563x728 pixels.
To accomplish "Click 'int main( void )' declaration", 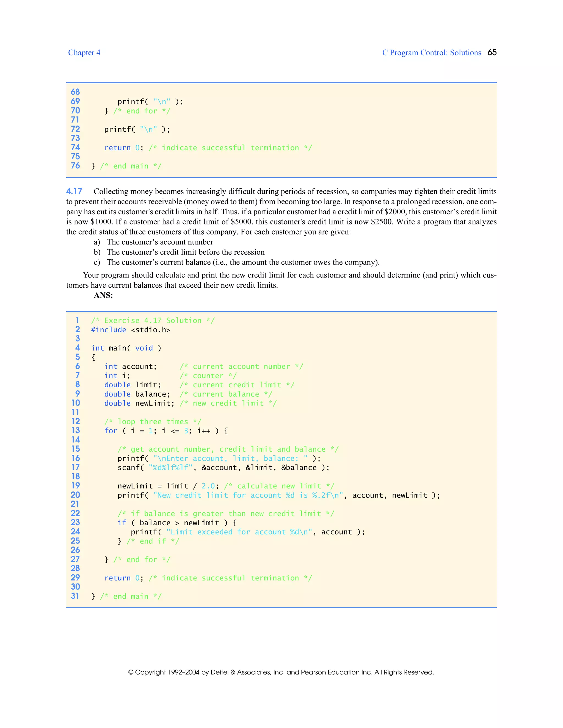I will tap(126, 348).
